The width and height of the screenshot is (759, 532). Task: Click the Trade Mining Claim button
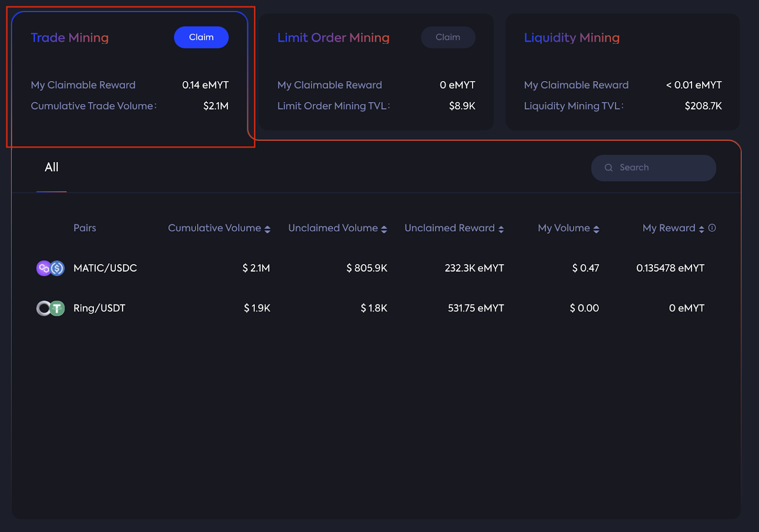coord(201,37)
